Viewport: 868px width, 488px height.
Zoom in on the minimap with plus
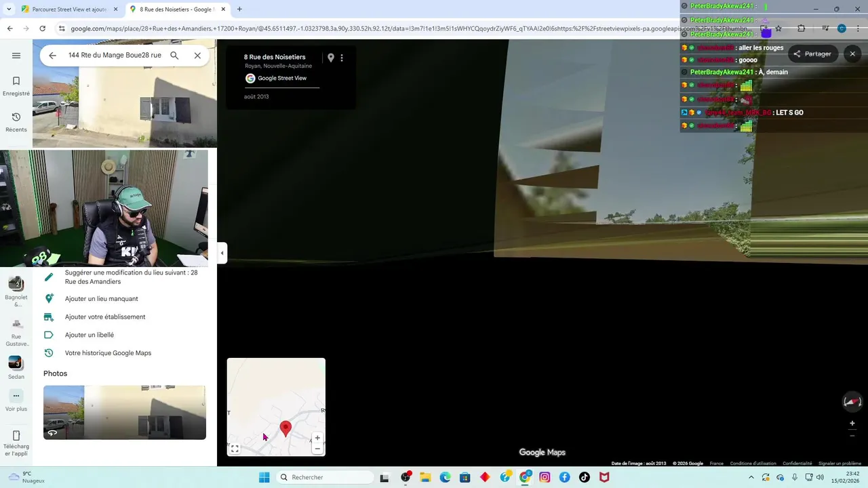[317, 438]
